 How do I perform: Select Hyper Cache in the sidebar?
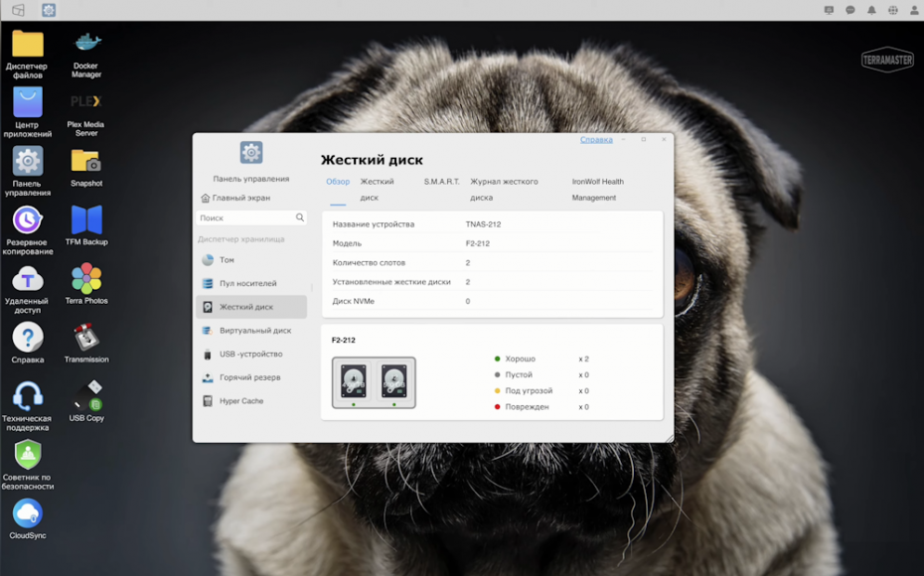tap(251, 401)
